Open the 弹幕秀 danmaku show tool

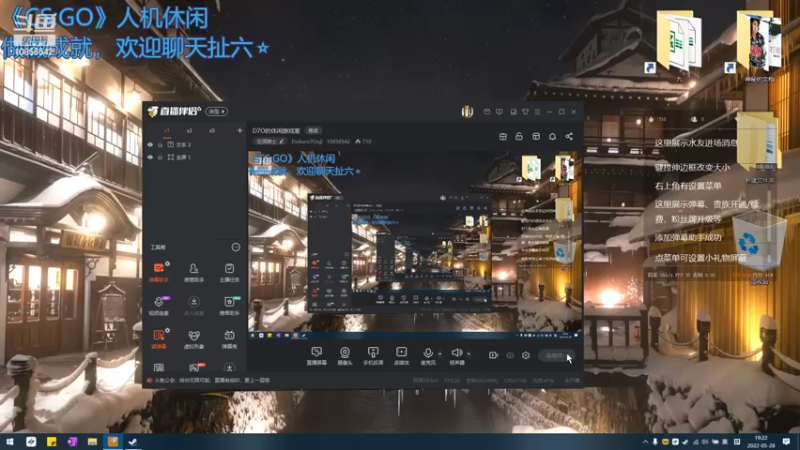(229, 339)
